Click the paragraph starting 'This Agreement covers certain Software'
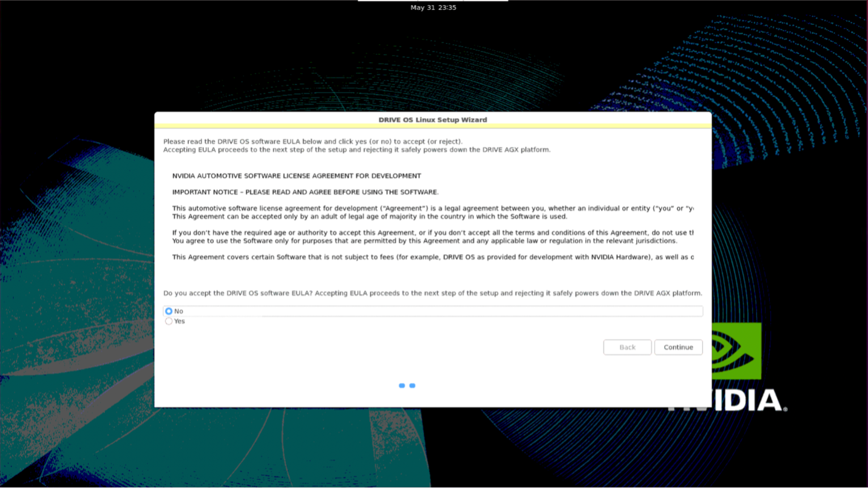This screenshot has height=489, width=868. (x=432, y=257)
